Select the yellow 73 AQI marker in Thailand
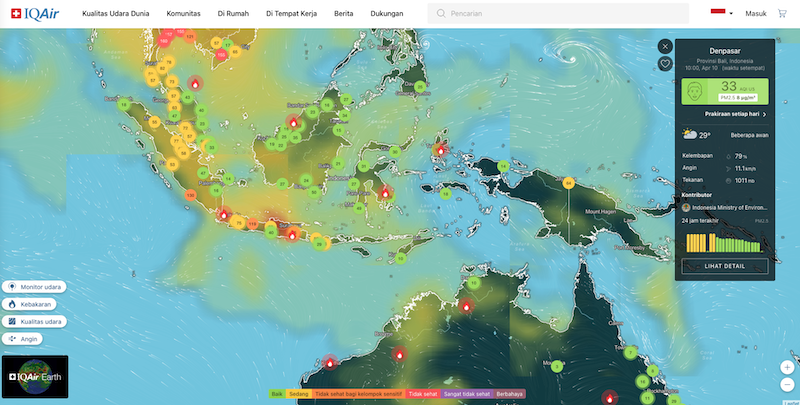The image size is (800, 405). (x=172, y=82)
